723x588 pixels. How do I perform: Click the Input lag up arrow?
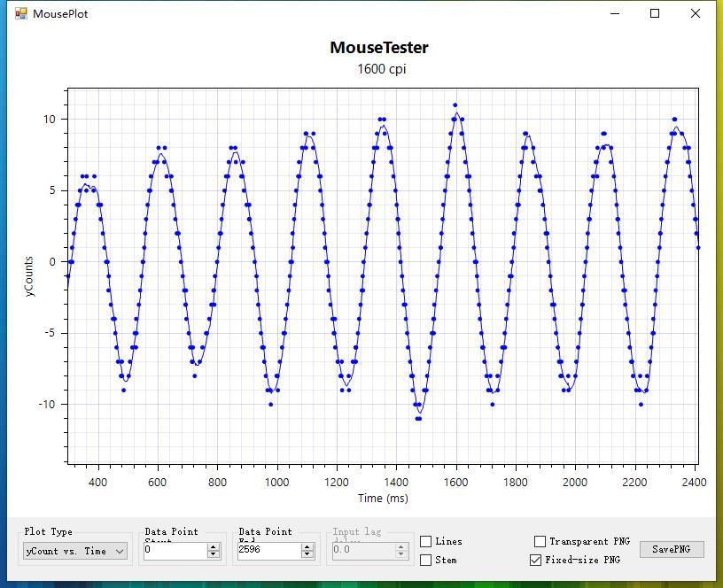(x=401, y=547)
